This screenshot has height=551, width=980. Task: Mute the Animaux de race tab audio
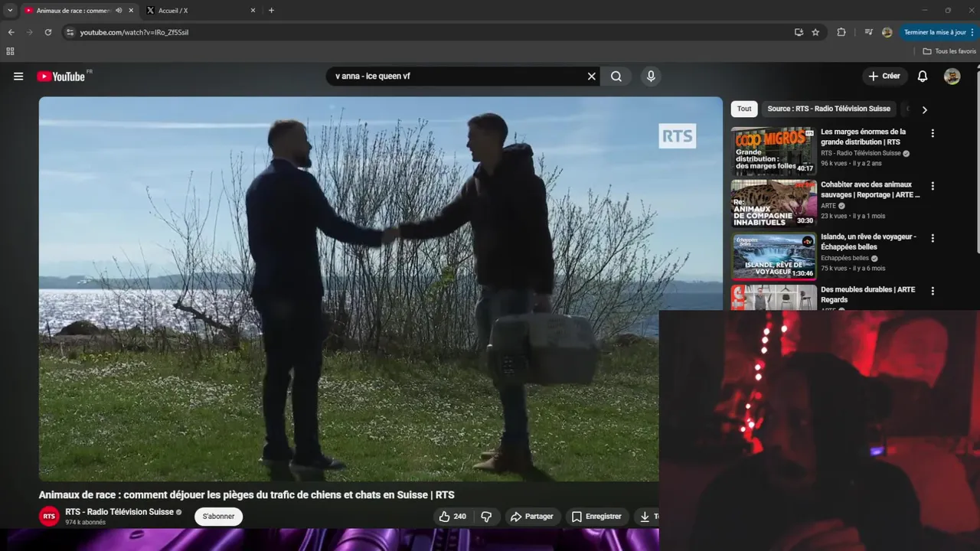point(118,11)
